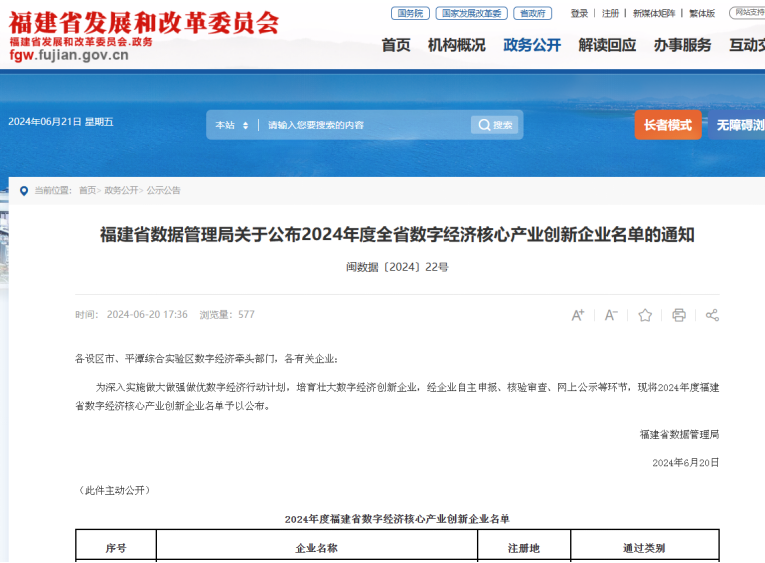Image resolution: width=765 pixels, height=563 pixels.
Task: Open the 互动交流 navigation menu
Action: point(747,45)
